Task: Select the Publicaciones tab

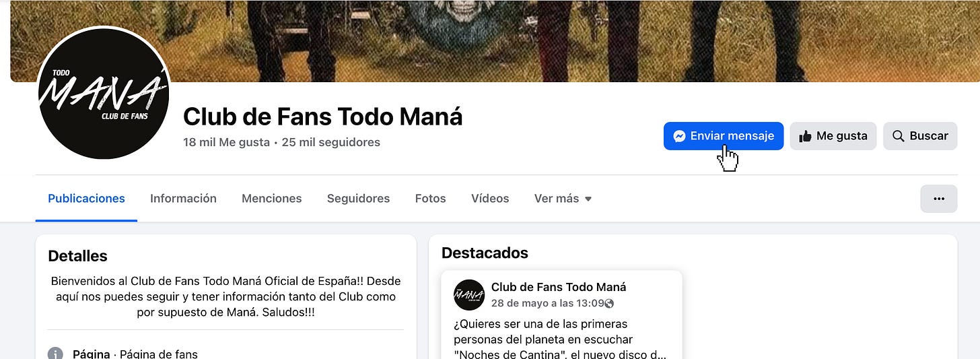Action: point(86,199)
